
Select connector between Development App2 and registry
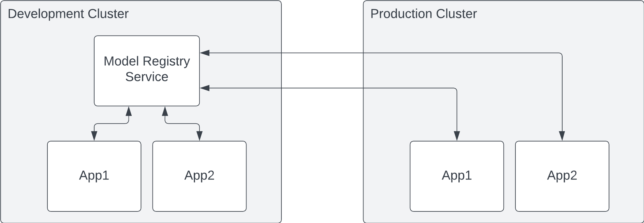(182, 124)
